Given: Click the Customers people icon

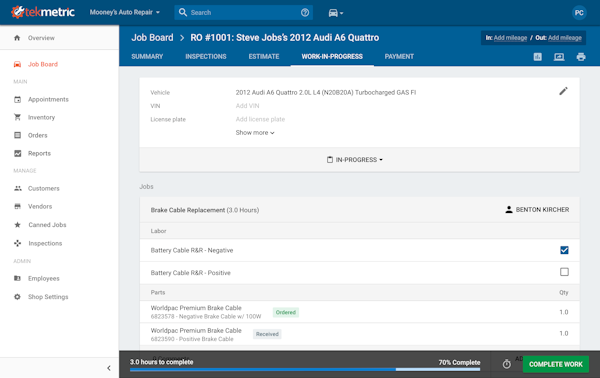Looking at the screenshot, I should coord(18,188).
